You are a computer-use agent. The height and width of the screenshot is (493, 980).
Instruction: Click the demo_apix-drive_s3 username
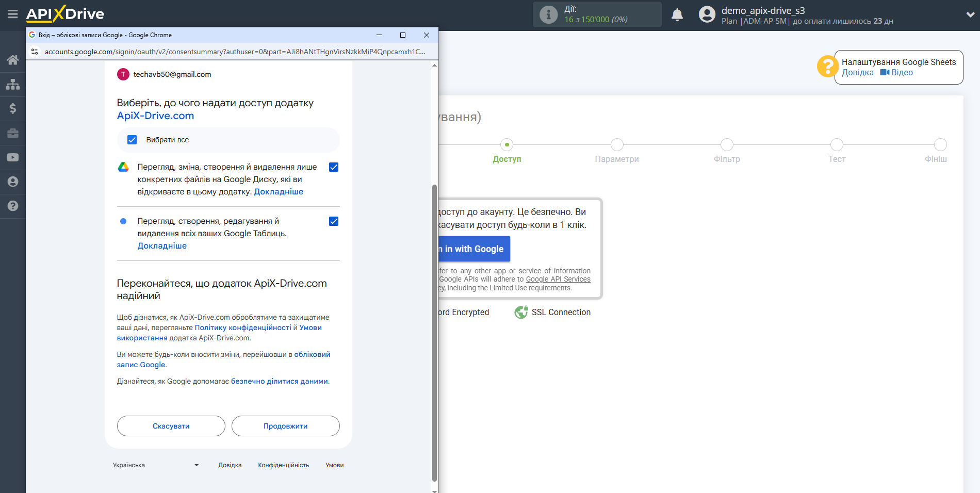pos(763,10)
